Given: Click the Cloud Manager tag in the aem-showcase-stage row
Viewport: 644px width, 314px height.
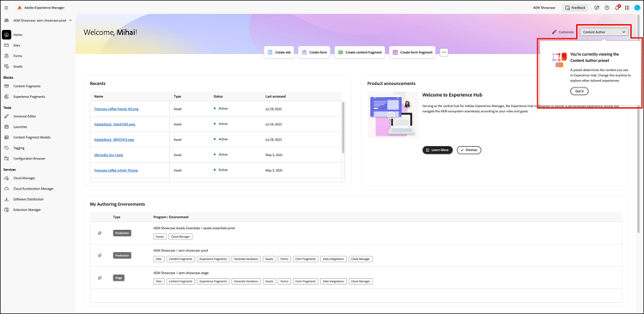Looking at the screenshot, I should [360, 281].
